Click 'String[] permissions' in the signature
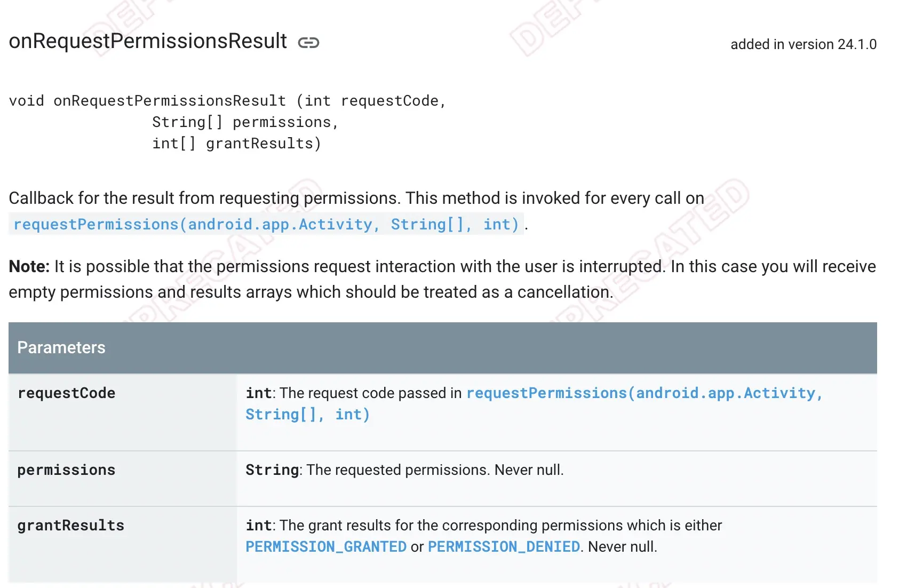The height and width of the screenshot is (588, 907). tap(245, 123)
